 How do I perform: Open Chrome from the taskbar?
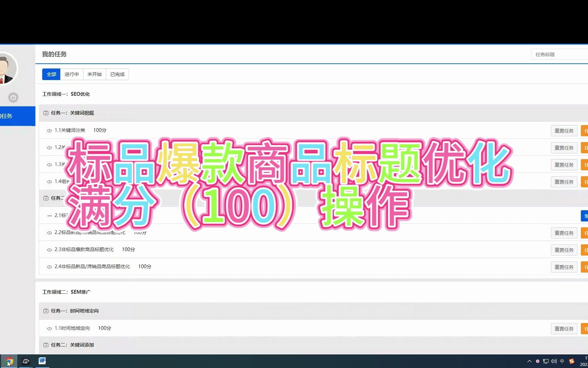click(9, 361)
